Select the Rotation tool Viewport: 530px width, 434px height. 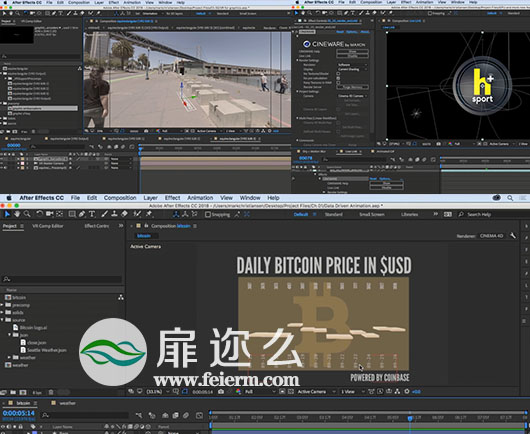(40, 214)
